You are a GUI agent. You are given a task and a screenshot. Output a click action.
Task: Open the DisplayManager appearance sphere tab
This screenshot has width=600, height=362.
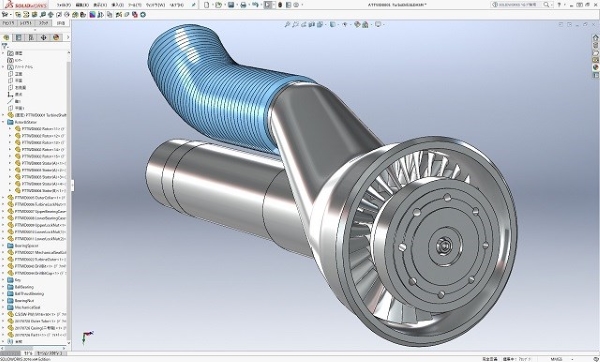56,38
